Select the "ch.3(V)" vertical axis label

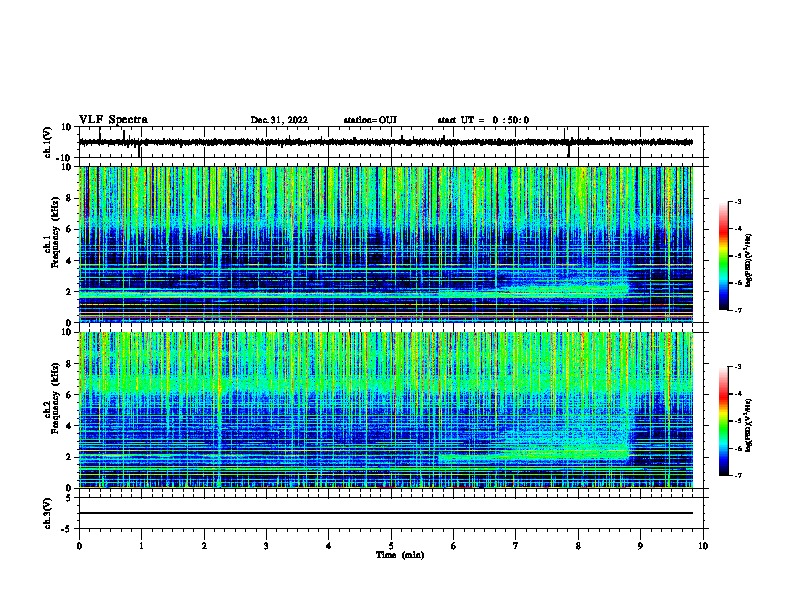click(x=48, y=513)
